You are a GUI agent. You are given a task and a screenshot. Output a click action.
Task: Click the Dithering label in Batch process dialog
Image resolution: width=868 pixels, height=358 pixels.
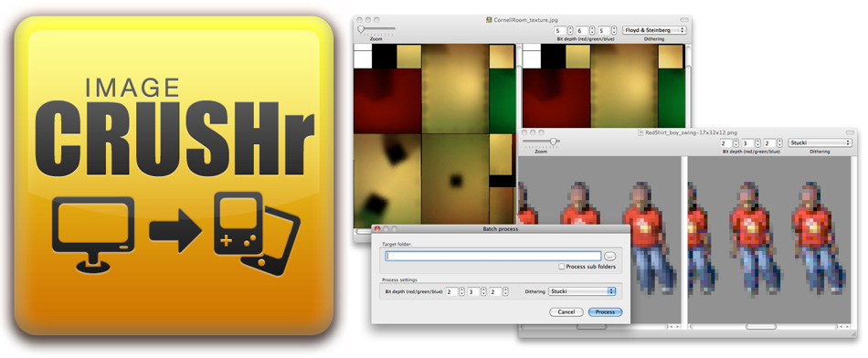(535, 291)
